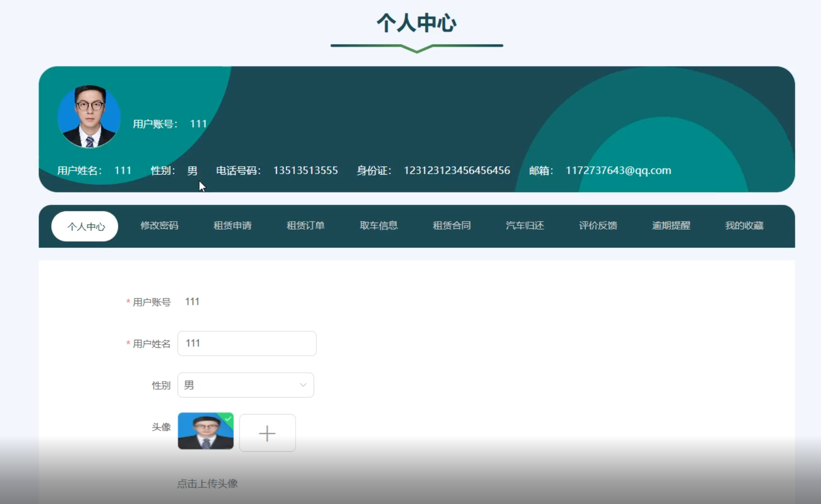Open the 汽车归还 tab
This screenshot has width=821, height=504.
(x=525, y=225)
